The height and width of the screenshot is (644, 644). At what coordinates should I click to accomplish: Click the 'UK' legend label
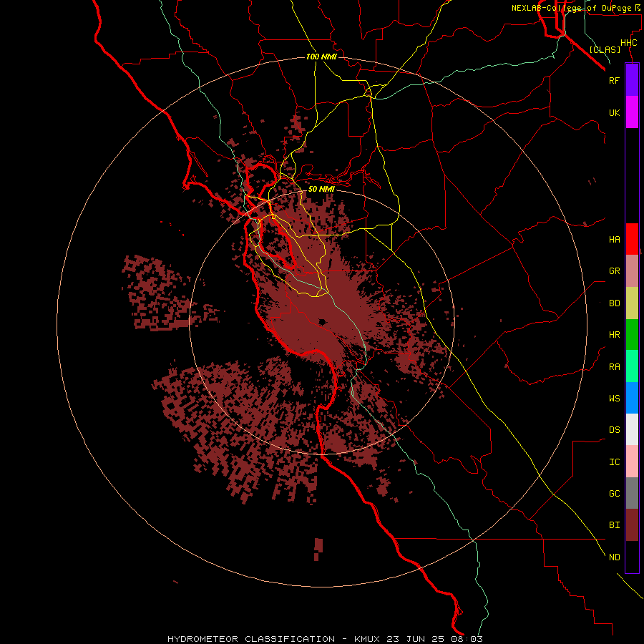[x=614, y=113]
